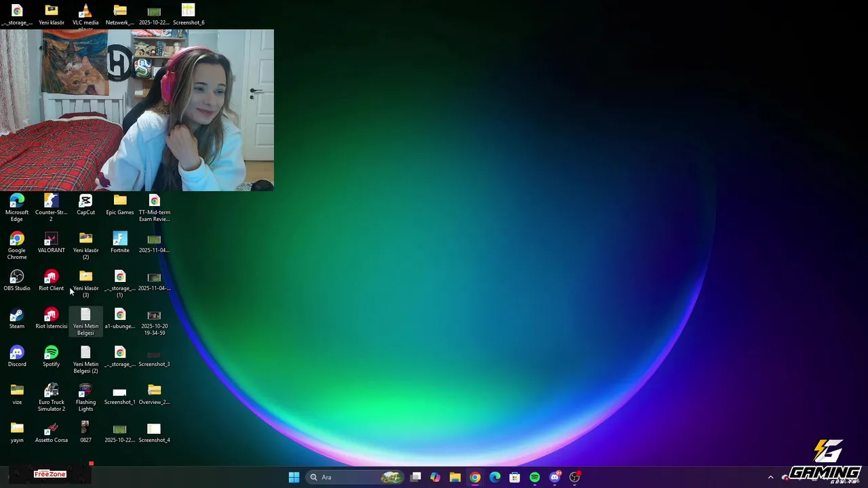Image resolution: width=868 pixels, height=488 pixels.
Task: Switch to Chrome in the taskbar
Action: tap(475, 477)
